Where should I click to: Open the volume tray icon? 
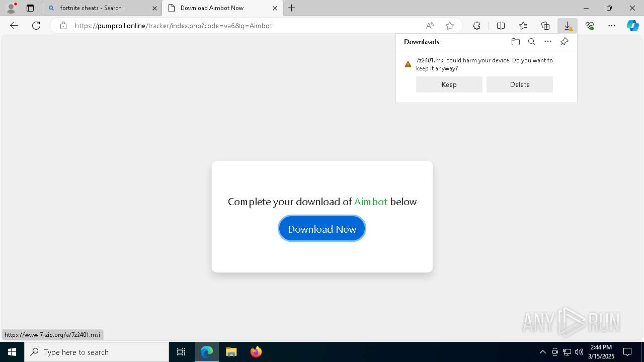click(x=579, y=352)
